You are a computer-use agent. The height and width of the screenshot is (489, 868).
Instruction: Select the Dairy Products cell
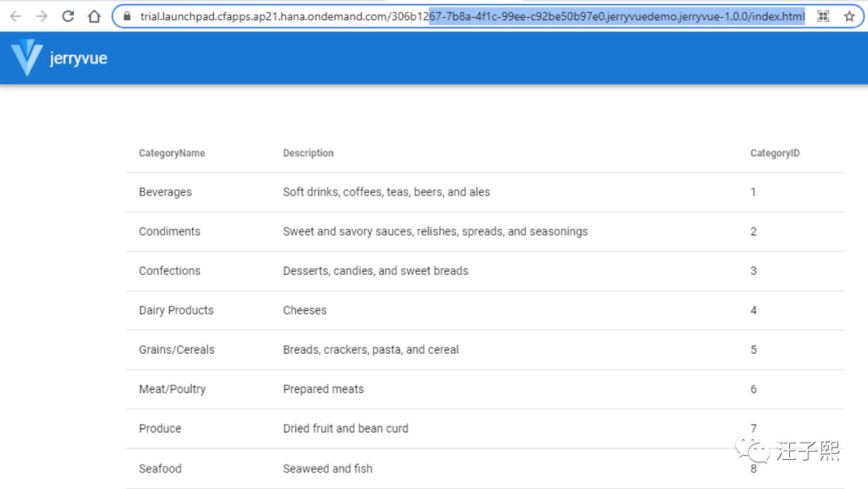pyautogui.click(x=176, y=310)
